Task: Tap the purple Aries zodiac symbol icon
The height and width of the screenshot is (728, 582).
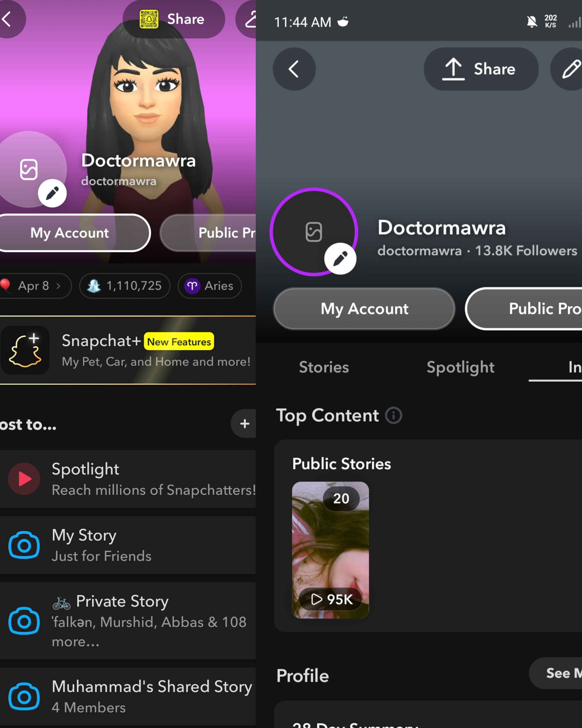Action: pos(192,286)
